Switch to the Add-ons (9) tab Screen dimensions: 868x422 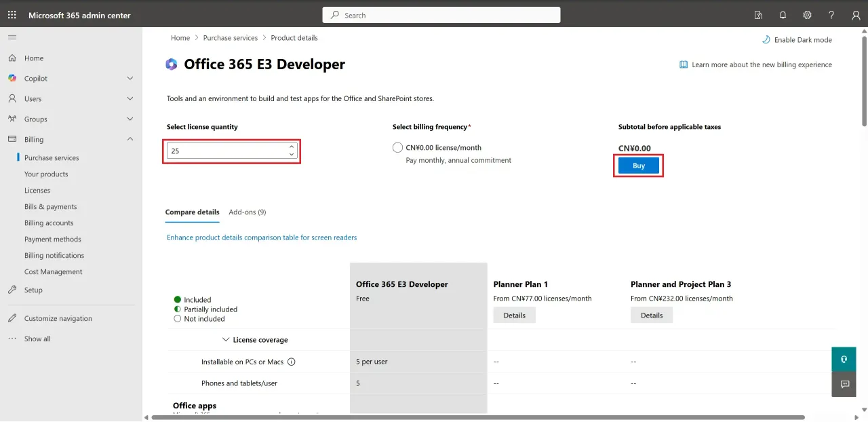(248, 212)
